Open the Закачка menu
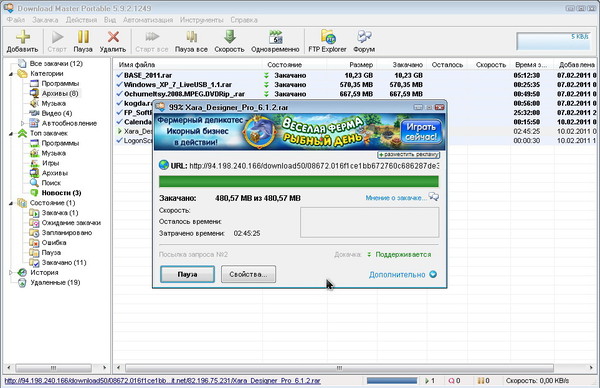The height and width of the screenshot is (388, 600). [x=45, y=20]
